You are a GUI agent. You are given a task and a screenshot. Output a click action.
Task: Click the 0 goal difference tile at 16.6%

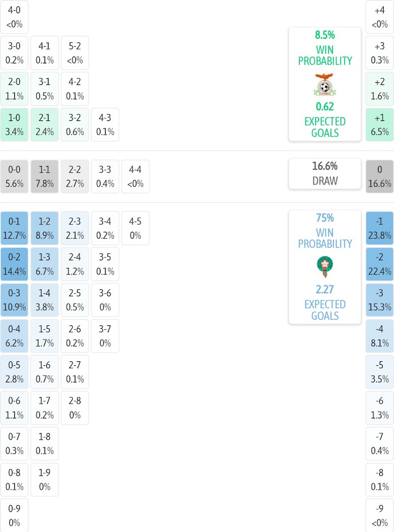(380, 176)
